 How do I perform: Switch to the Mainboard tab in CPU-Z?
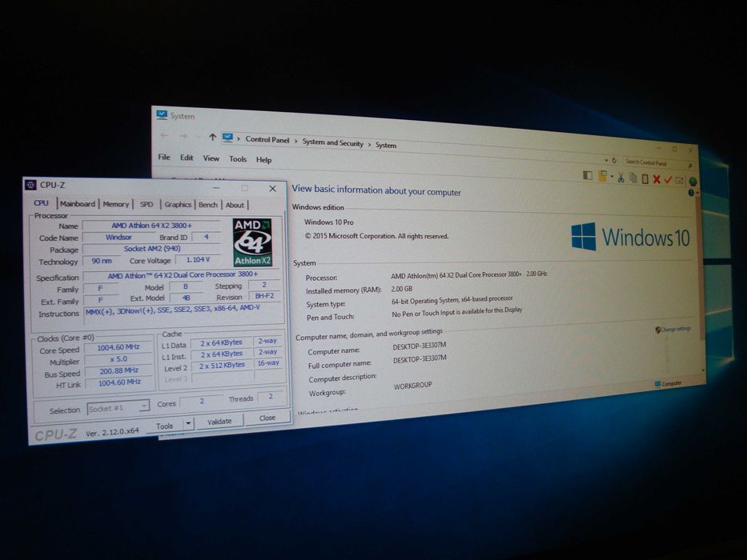tap(77, 204)
